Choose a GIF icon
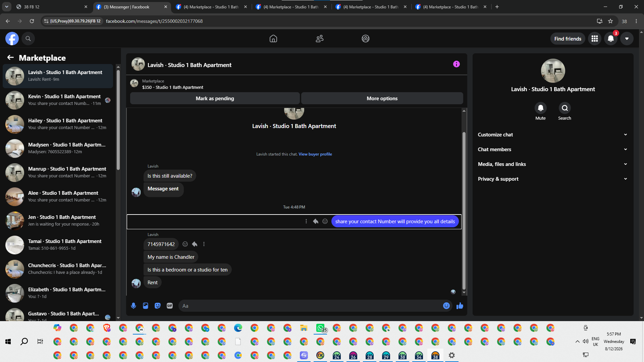Viewport: 644px width, 362px height. point(170,306)
